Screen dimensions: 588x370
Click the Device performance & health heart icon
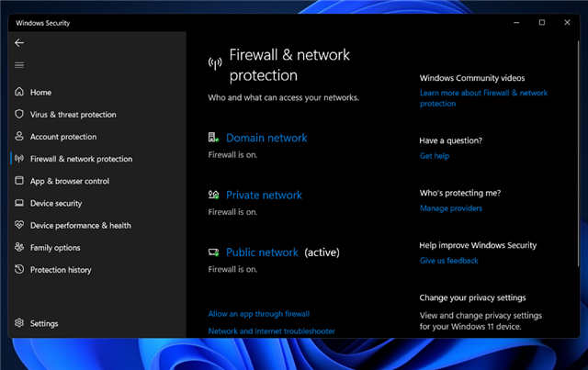[19, 225]
